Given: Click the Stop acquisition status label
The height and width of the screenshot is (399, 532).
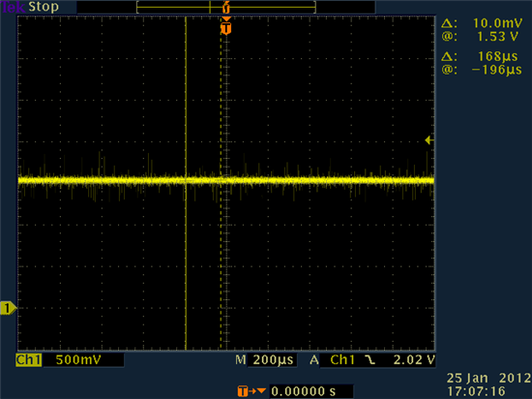Looking at the screenshot, I should pyautogui.click(x=44, y=7).
